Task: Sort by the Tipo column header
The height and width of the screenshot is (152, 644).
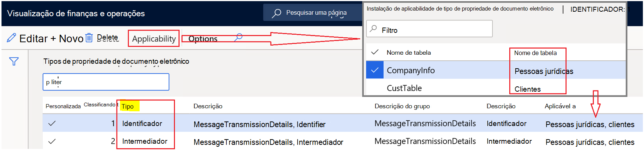Action: [x=128, y=106]
